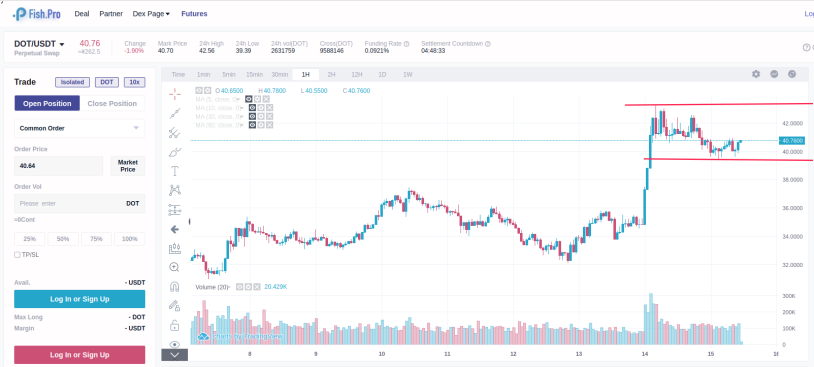This screenshot has height=367, width=814.
Task: Open the Volume (20) indicator settings icon
Action: tap(248, 287)
